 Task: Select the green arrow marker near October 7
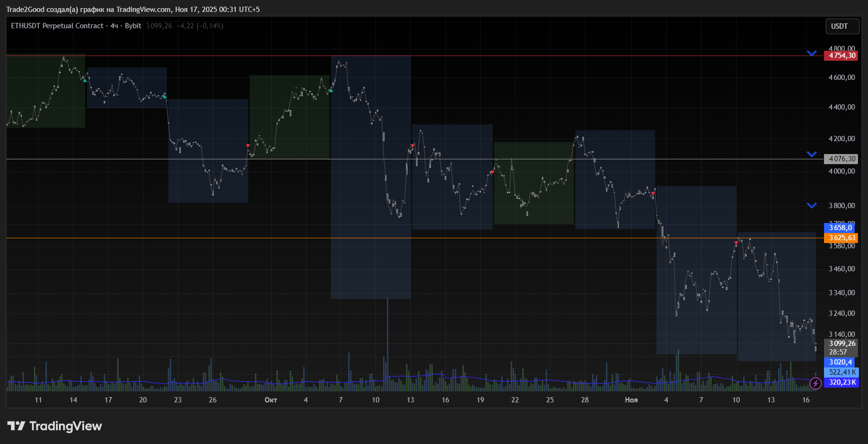(x=331, y=90)
